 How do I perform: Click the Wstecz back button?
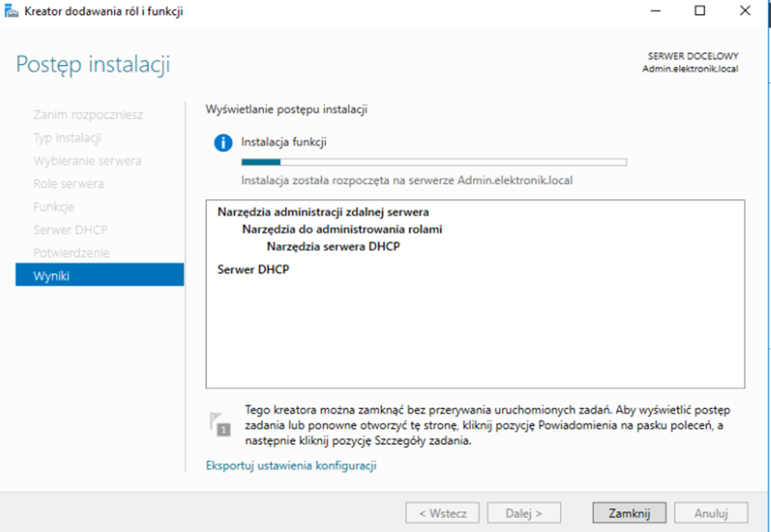point(443,513)
